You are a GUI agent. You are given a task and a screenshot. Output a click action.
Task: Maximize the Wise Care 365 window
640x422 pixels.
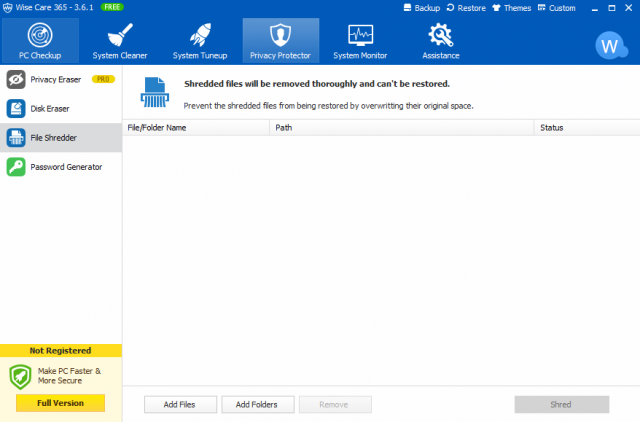click(x=611, y=8)
